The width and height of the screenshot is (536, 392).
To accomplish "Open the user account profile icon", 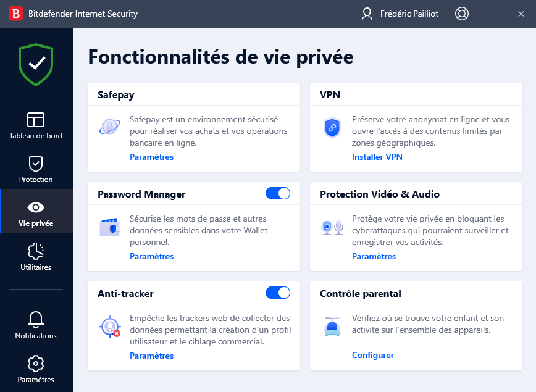I will [367, 14].
